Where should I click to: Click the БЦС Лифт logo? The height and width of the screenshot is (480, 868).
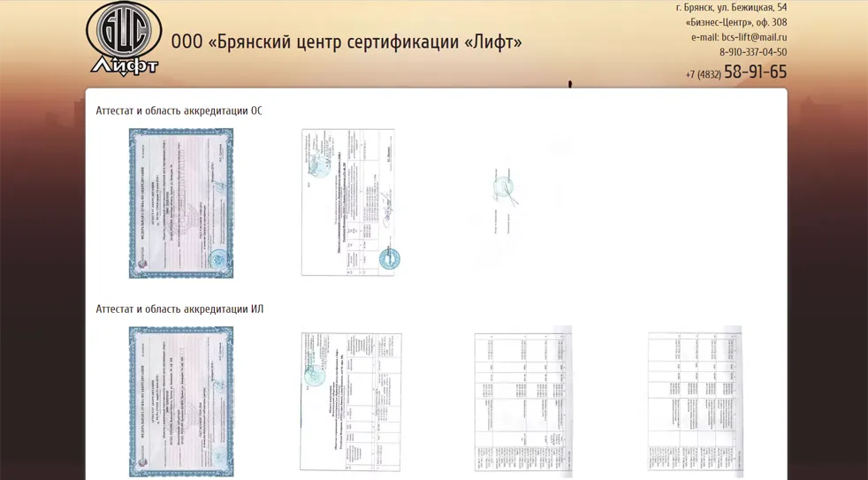point(124,39)
